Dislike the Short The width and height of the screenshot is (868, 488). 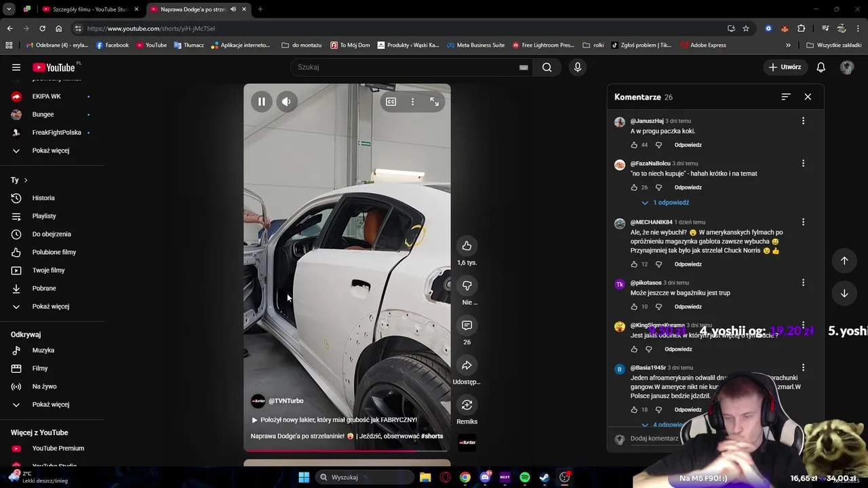tap(467, 285)
